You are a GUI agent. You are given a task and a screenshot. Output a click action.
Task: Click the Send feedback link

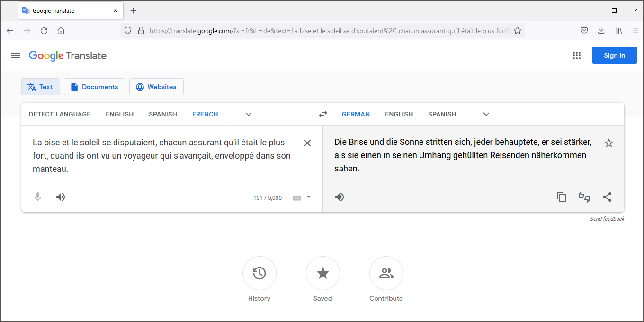607,219
